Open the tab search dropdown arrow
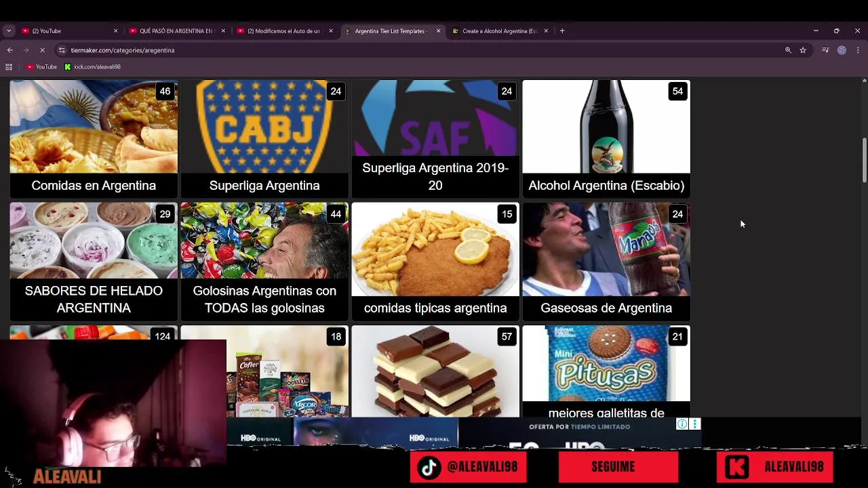 pyautogui.click(x=9, y=30)
